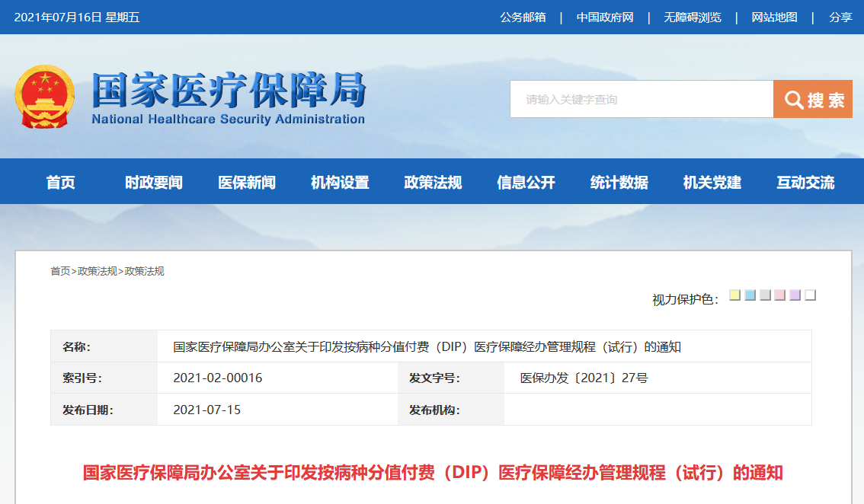864x504 pixels.
Task: Click the 搜索 search button
Action: point(813,99)
